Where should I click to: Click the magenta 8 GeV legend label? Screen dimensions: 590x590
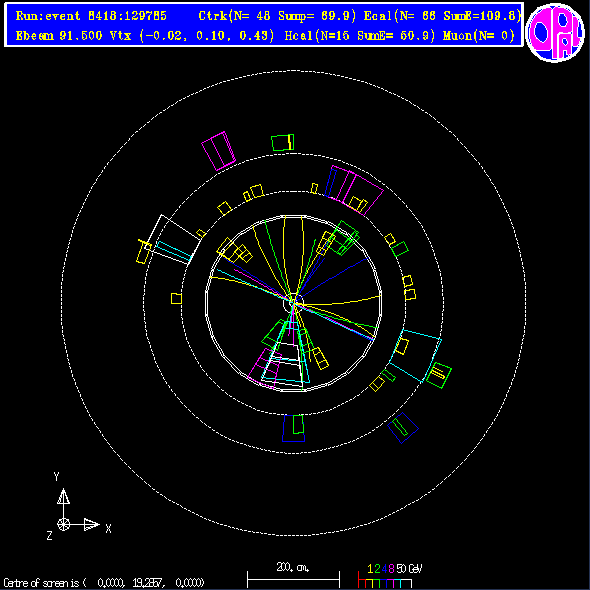(x=391, y=569)
